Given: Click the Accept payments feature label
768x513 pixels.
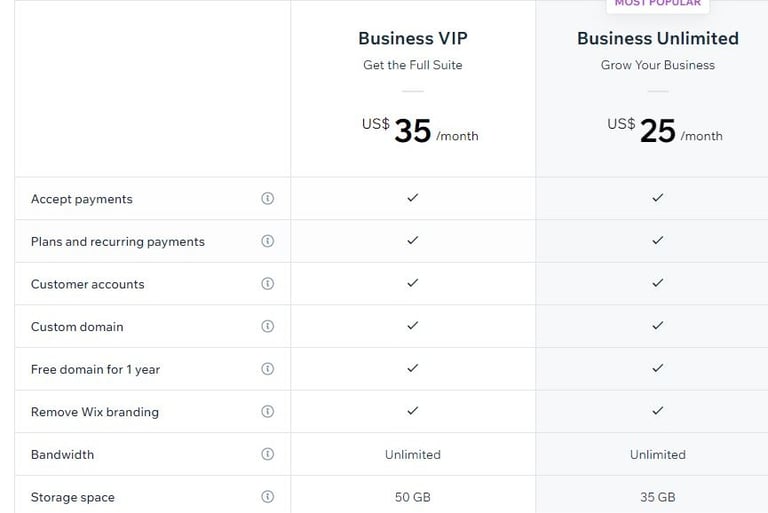Looking at the screenshot, I should pos(82,199).
